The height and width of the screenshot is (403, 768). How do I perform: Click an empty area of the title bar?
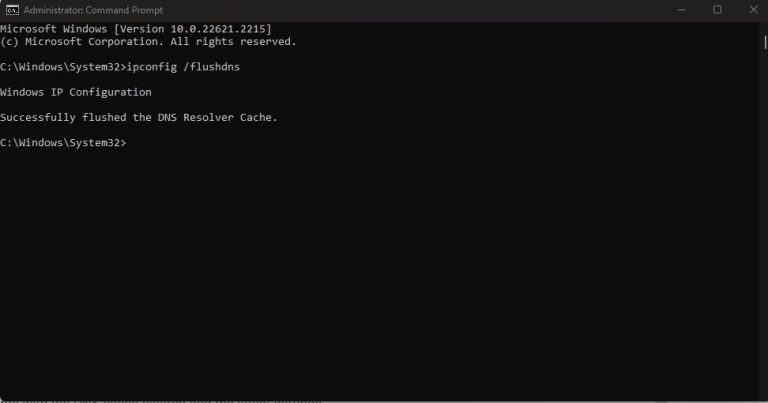coord(400,9)
